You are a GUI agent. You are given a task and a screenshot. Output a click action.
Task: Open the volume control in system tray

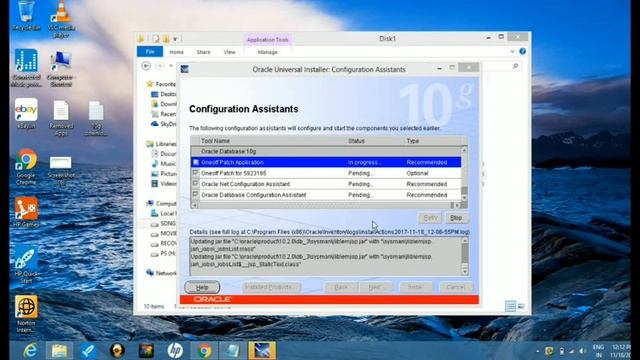point(582,351)
